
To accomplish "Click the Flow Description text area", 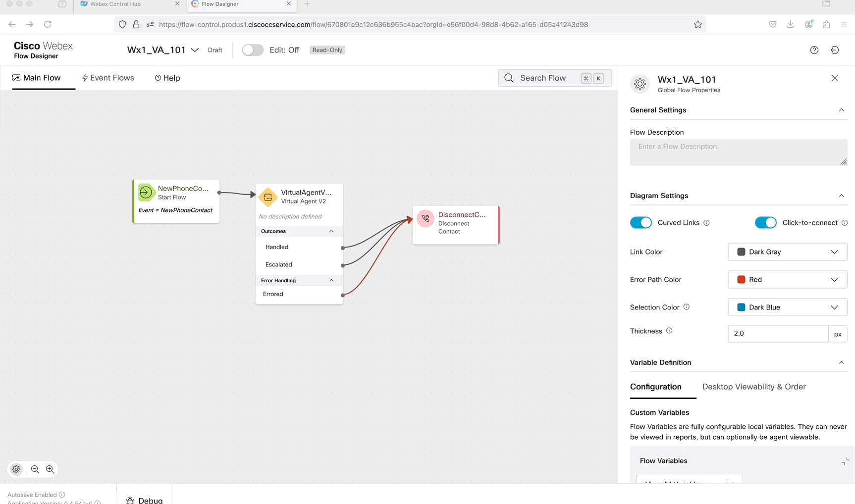I will [738, 152].
